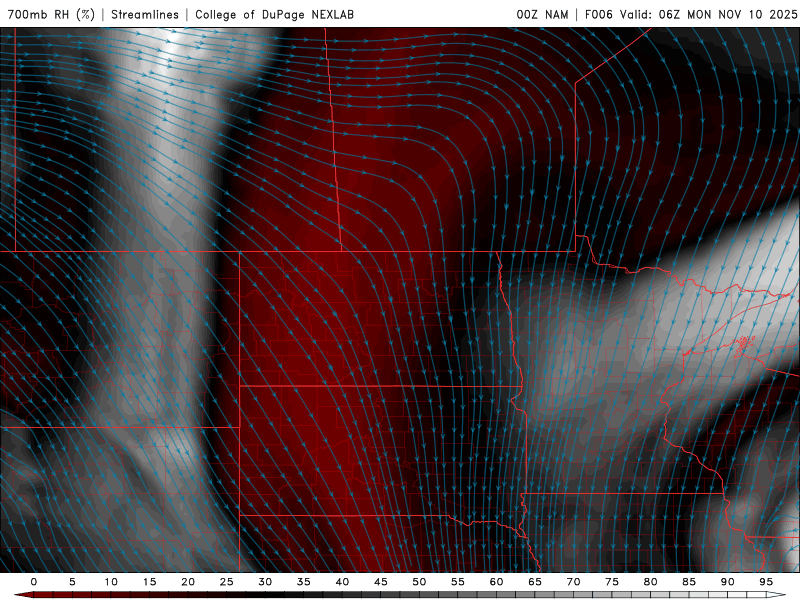Screen dimensions: 800x600
Task: Click the colorbar label "55"
Action: 458,582
